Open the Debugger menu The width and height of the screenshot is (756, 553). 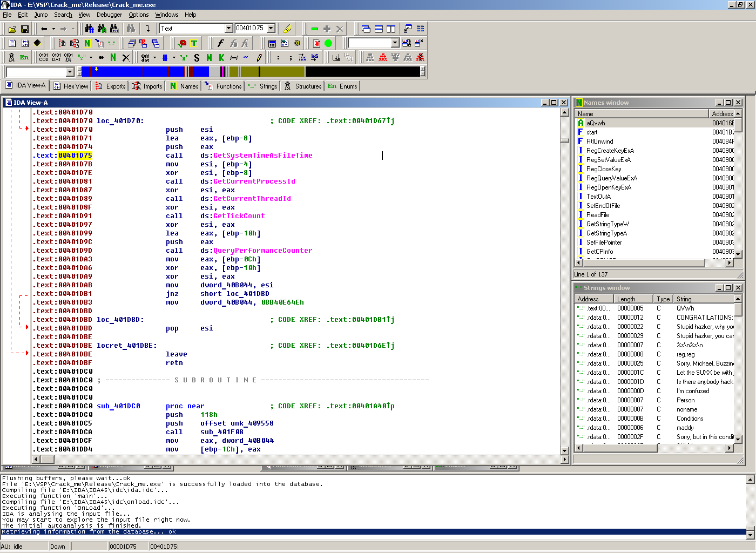109,15
